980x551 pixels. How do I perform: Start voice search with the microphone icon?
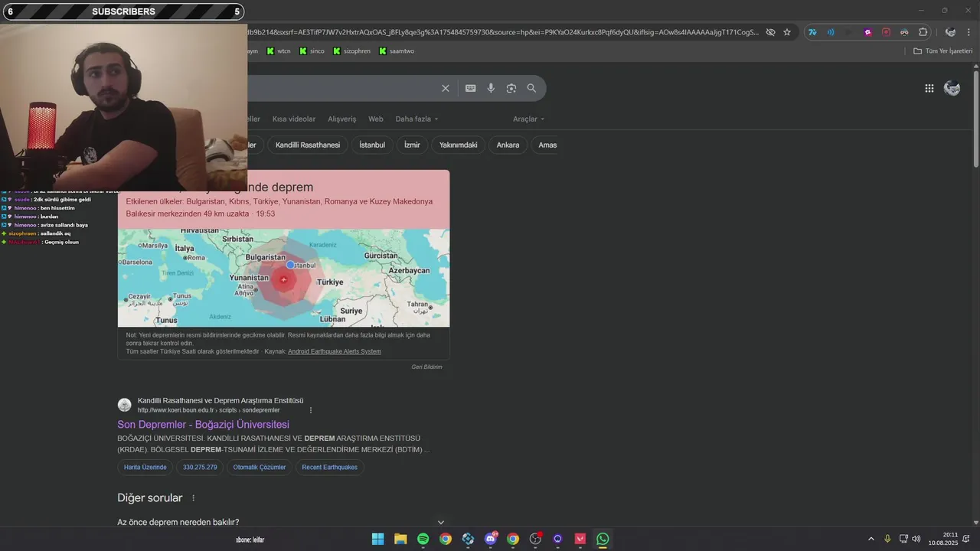coord(491,89)
